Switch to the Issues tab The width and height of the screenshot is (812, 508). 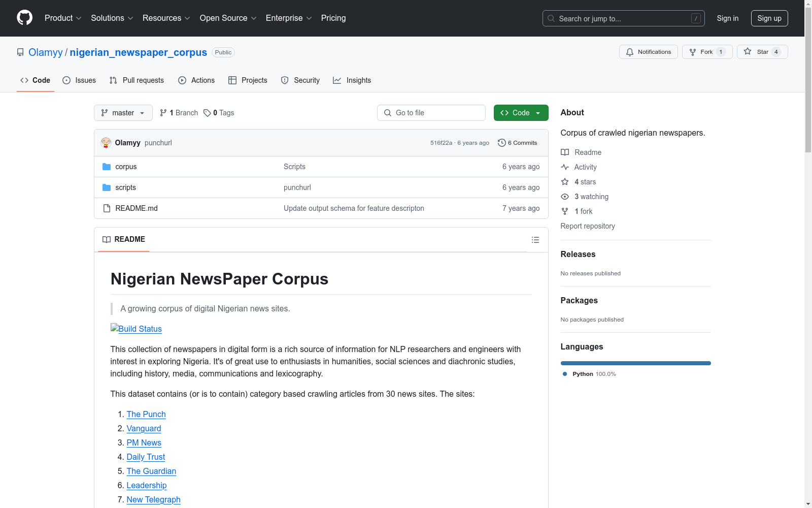pyautogui.click(x=79, y=80)
